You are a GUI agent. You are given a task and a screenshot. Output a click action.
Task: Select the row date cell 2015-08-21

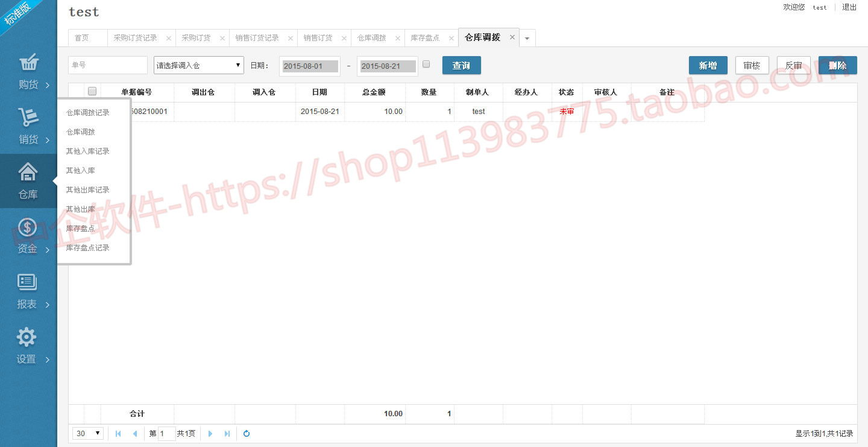coord(320,112)
